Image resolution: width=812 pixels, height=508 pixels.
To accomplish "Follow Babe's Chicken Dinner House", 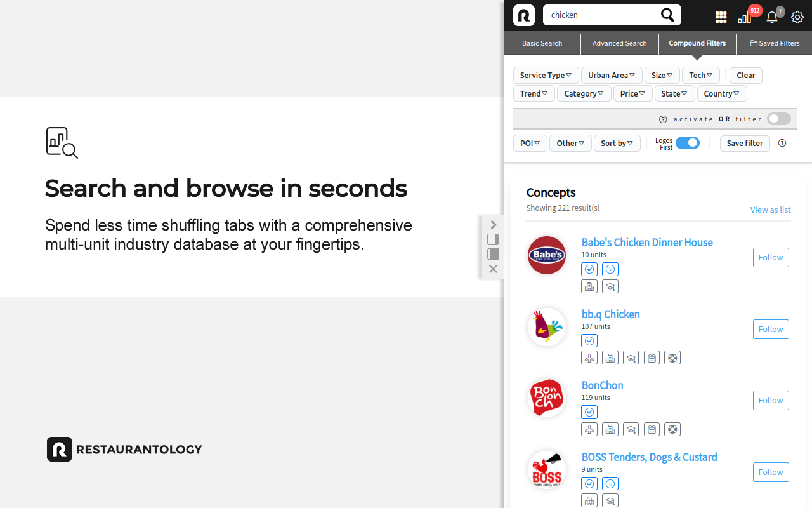I will [x=771, y=257].
